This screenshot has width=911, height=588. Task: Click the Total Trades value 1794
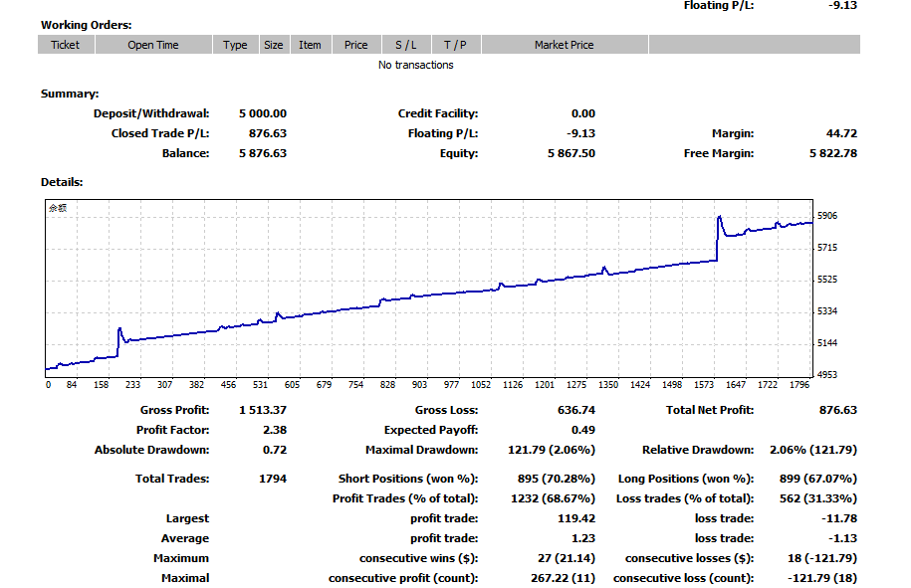click(x=272, y=479)
